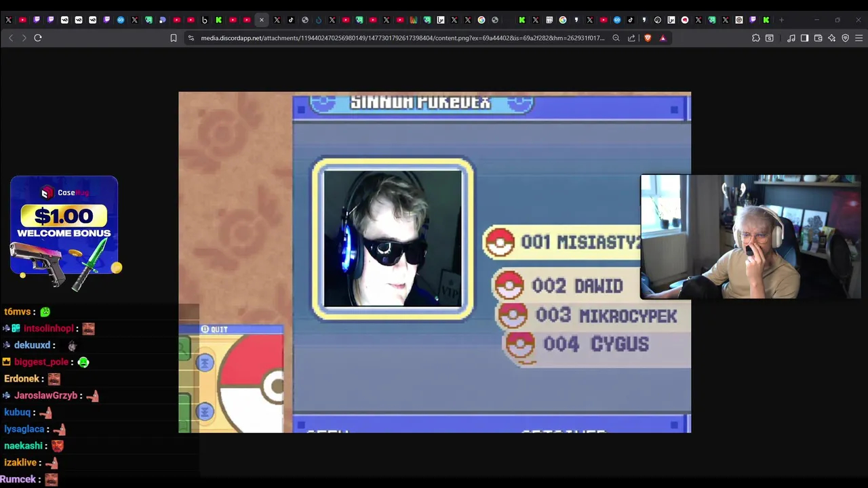Screen dimensions: 868x488
Task: Click the media.discordapp.net address bar
Action: [403, 38]
